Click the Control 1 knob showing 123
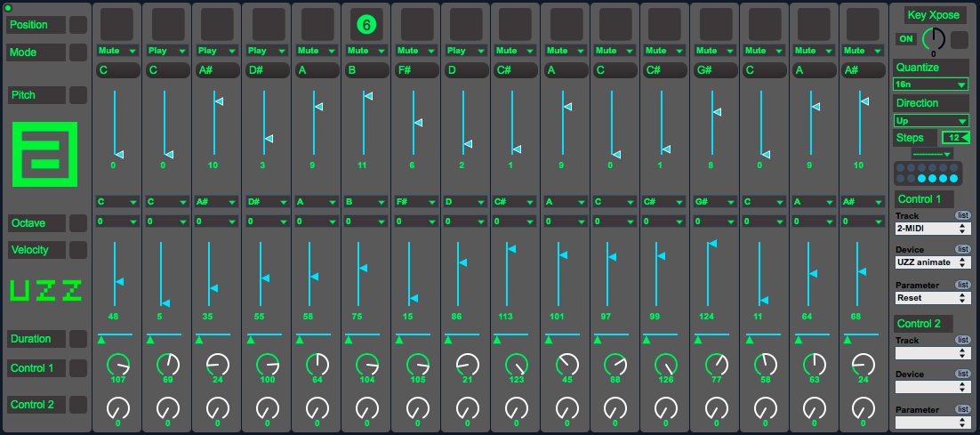Viewport: 980px width, 435px height. (x=516, y=364)
